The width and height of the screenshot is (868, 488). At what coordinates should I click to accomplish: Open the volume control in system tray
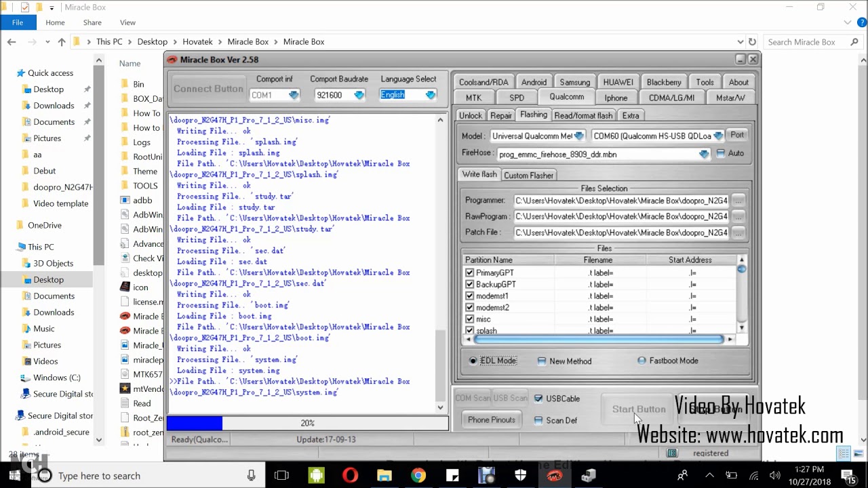click(x=775, y=476)
